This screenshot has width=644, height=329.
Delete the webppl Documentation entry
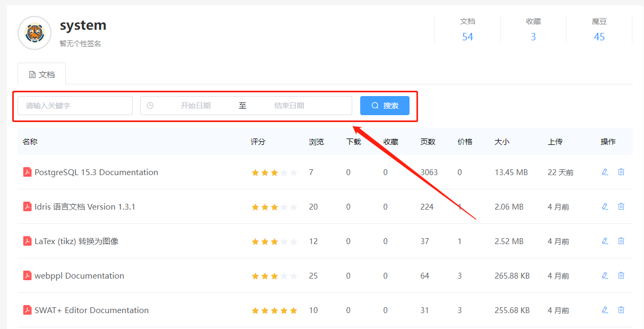click(x=621, y=275)
